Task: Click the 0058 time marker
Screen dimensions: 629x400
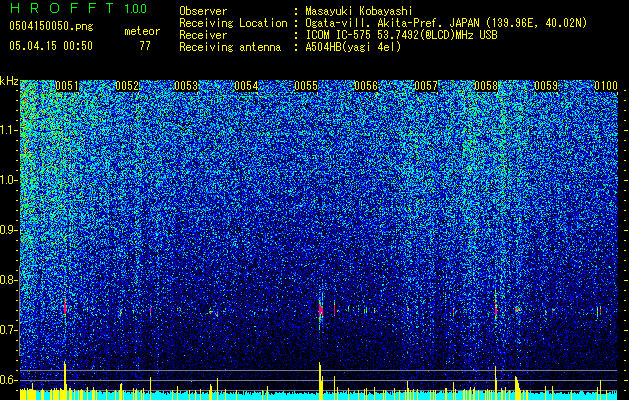Action: 486,86
